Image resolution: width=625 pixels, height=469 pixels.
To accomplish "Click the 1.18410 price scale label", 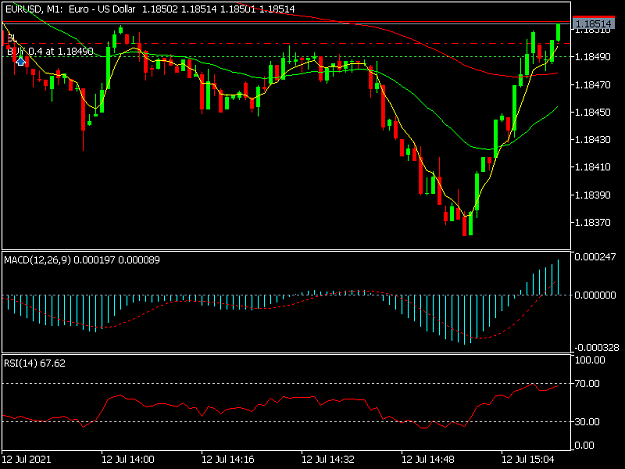I will point(592,167).
